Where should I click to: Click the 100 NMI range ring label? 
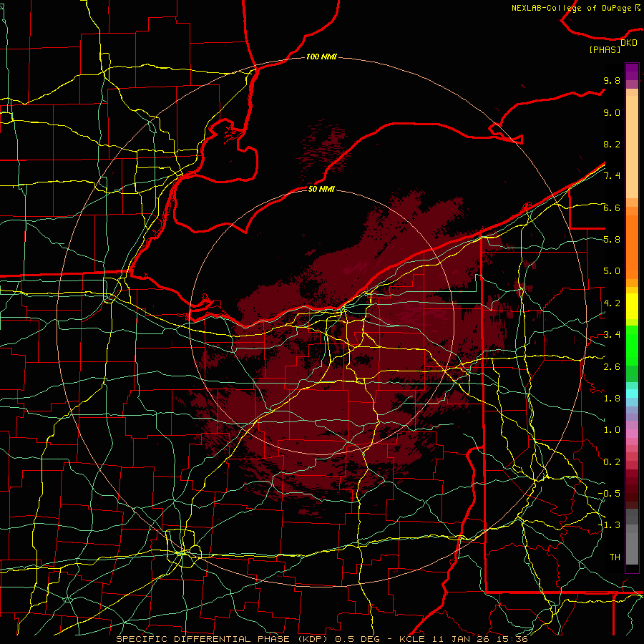pos(321,57)
